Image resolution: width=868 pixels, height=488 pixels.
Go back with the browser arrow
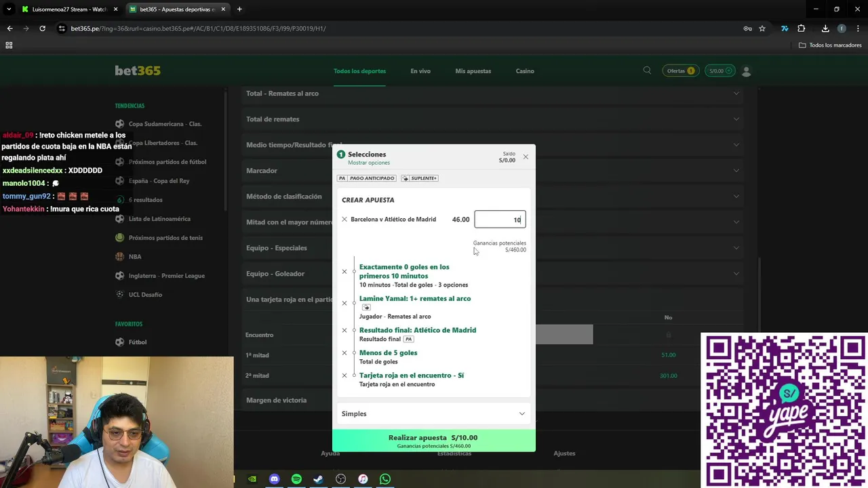point(9,28)
